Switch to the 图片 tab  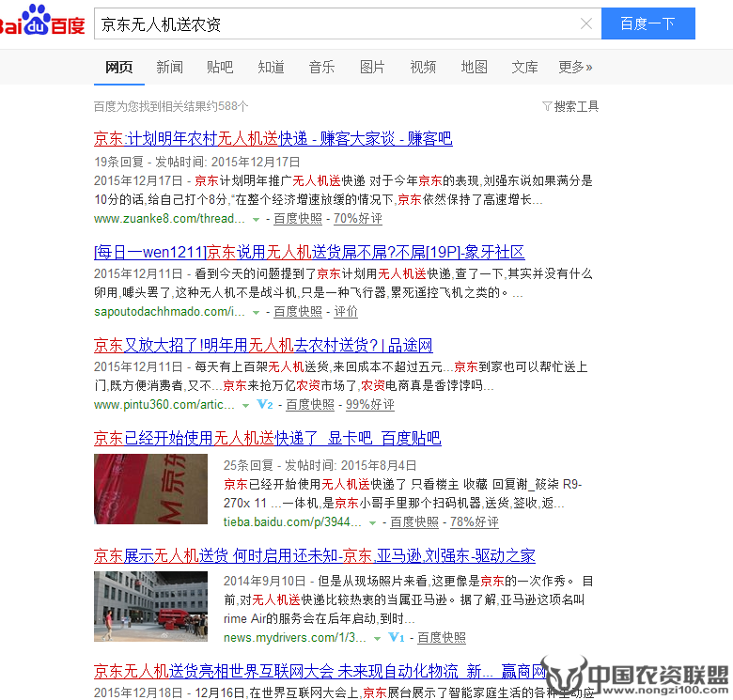click(372, 67)
